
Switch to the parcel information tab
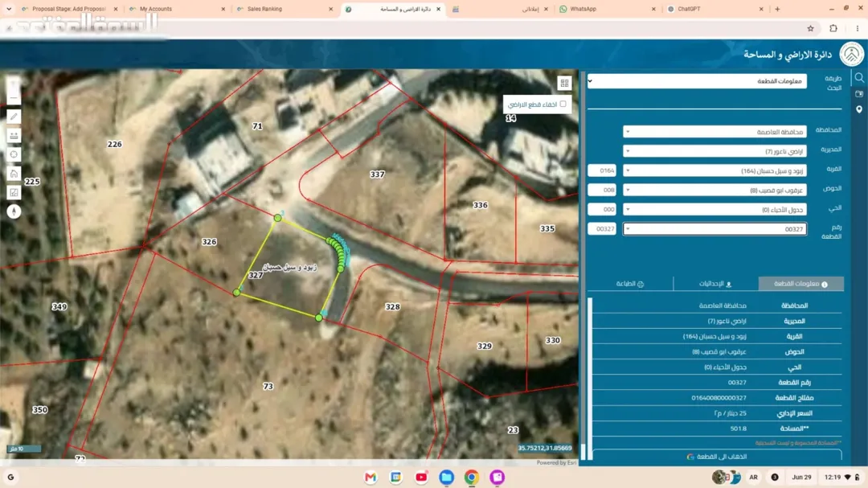click(801, 284)
